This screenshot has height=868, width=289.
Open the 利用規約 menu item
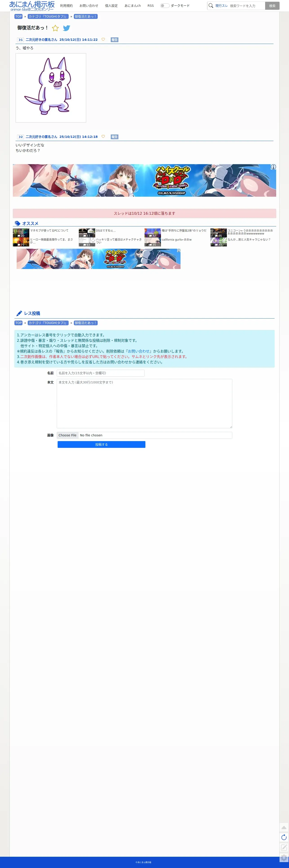(66, 6)
